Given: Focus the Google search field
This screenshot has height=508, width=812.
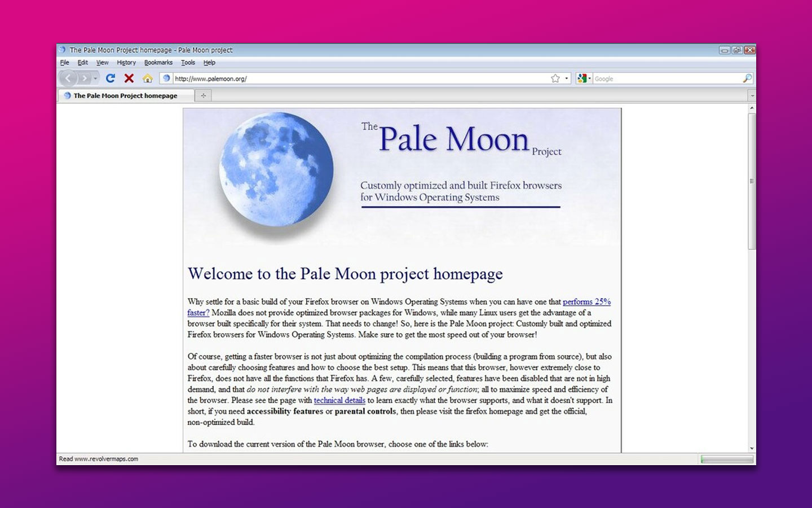Looking at the screenshot, I should (667, 78).
